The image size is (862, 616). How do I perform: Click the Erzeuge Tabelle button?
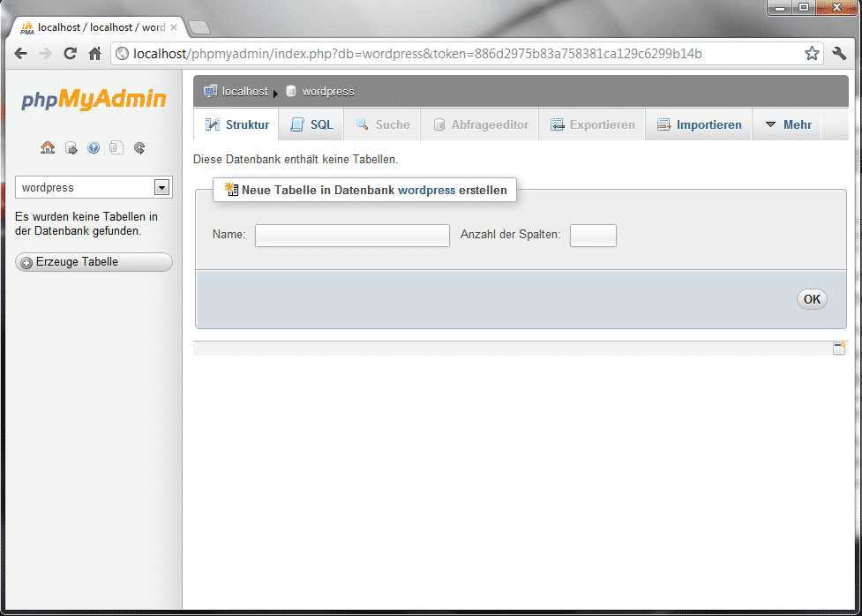pos(94,262)
